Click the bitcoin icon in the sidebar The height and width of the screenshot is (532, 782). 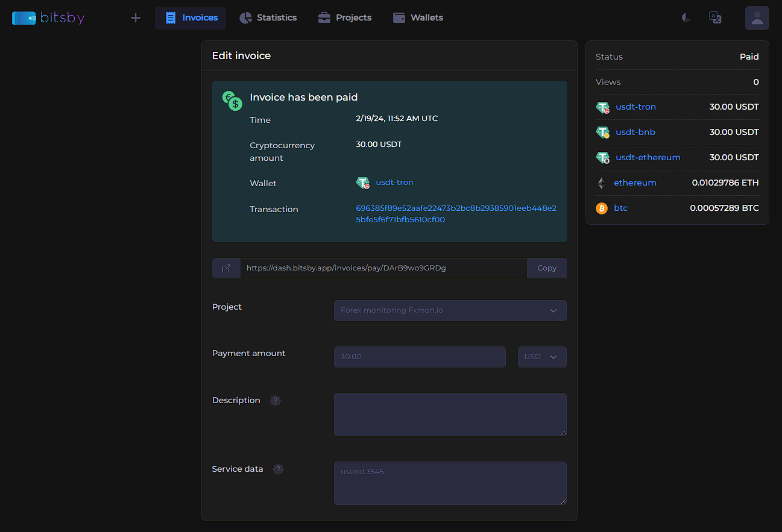tap(601, 208)
